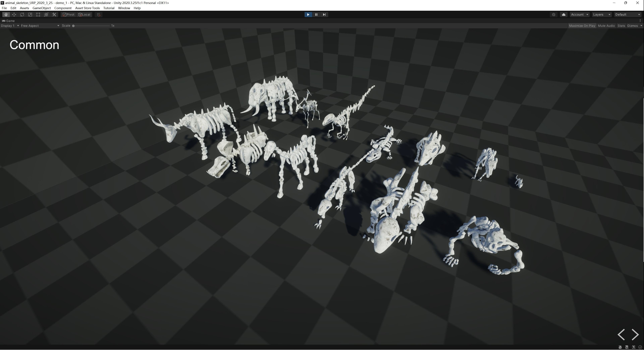Click the Step frame button
Screen dimensions: 644x350
point(324,15)
